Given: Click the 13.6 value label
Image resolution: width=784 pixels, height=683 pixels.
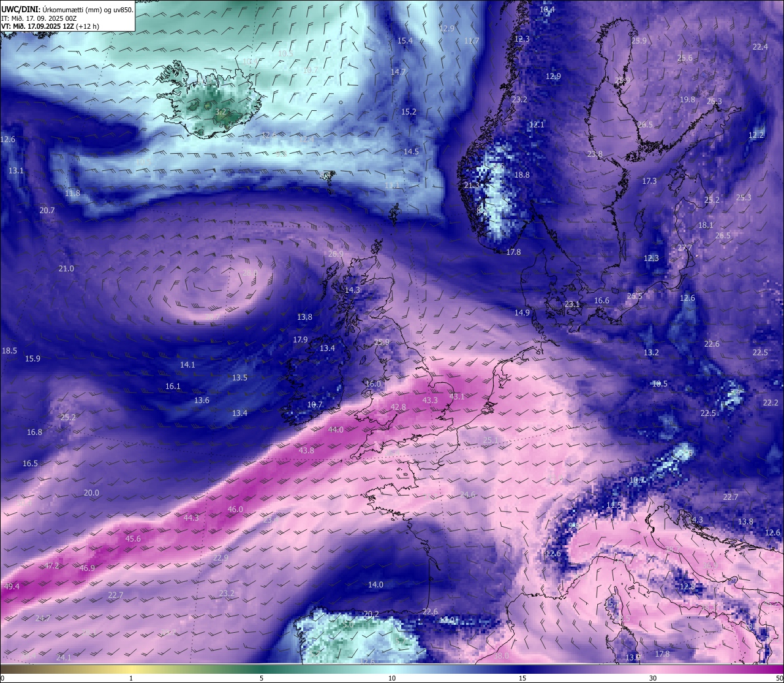Looking at the screenshot, I should [202, 400].
